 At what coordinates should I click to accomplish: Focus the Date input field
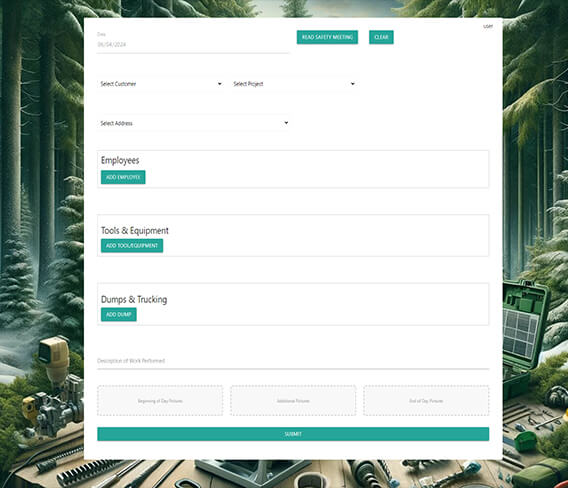[x=193, y=45]
